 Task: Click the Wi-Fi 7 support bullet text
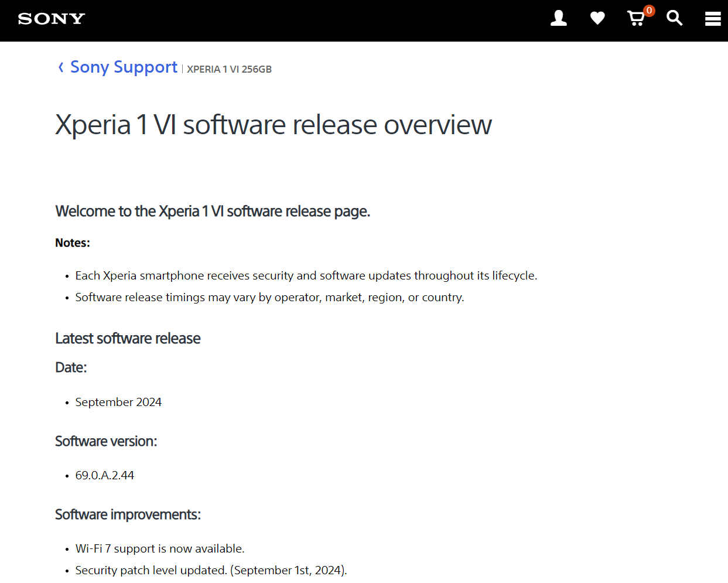point(160,549)
